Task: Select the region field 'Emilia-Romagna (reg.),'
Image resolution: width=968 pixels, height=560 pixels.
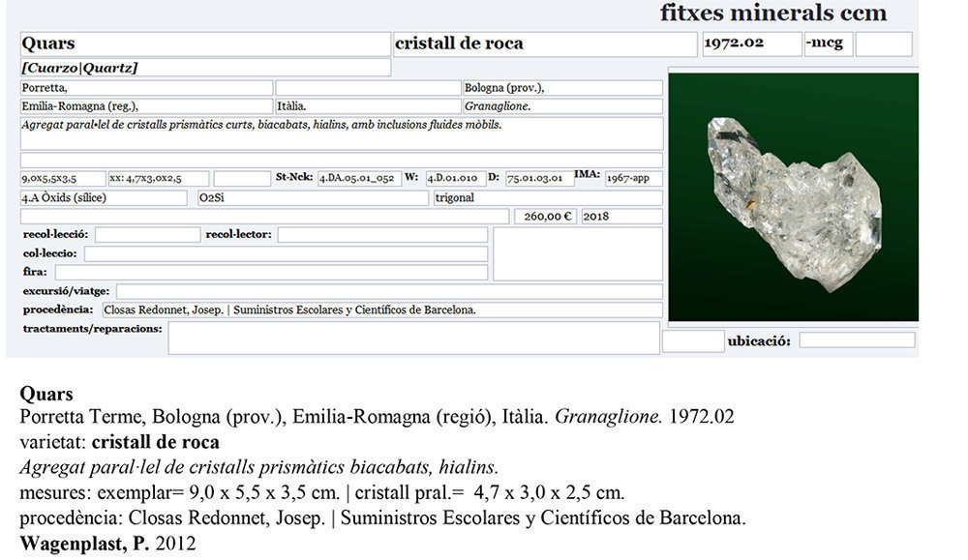Action: click(146, 106)
